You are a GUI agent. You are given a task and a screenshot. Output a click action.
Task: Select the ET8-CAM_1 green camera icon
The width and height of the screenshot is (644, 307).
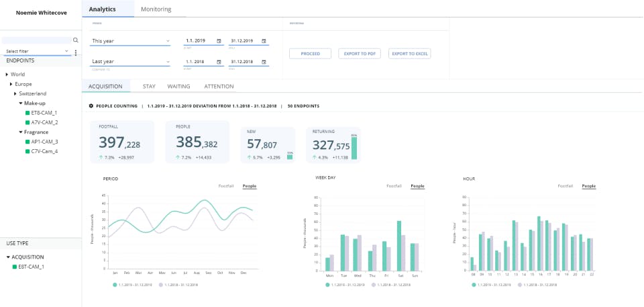[x=27, y=113]
